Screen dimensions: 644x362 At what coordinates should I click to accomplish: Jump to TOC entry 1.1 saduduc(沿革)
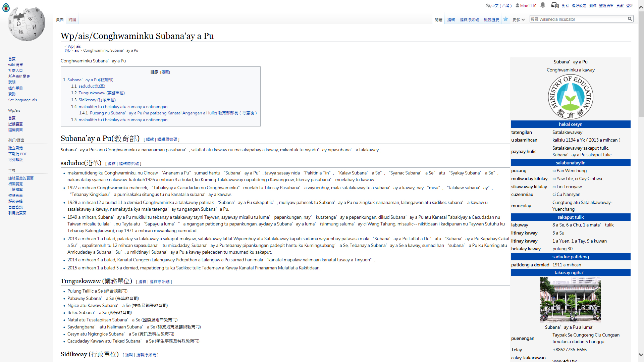(88, 86)
